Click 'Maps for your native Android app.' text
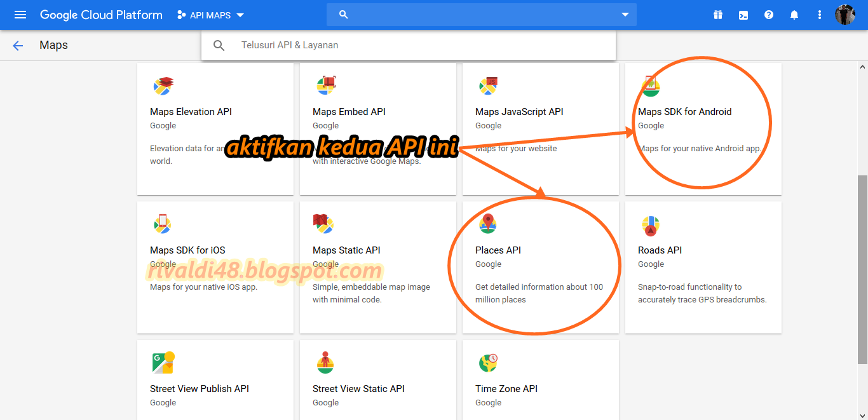This screenshot has height=420, width=868. pos(700,149)
